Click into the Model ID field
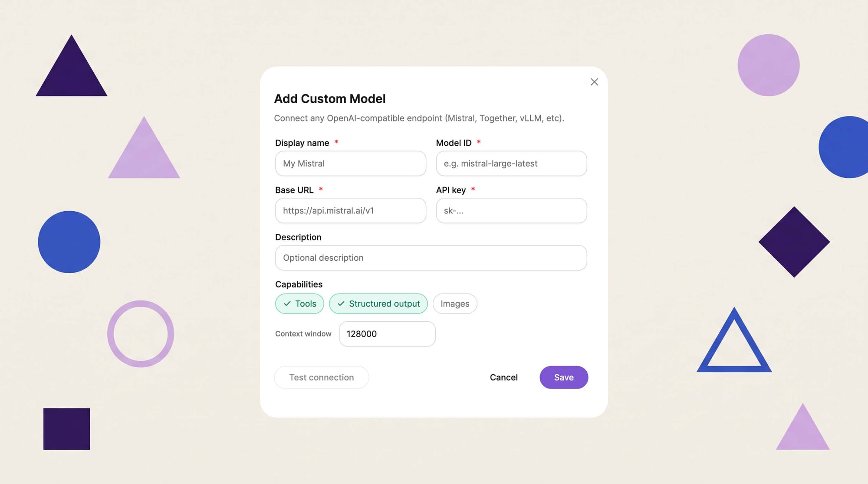This screenshot has height=484, width=868. 511,164
